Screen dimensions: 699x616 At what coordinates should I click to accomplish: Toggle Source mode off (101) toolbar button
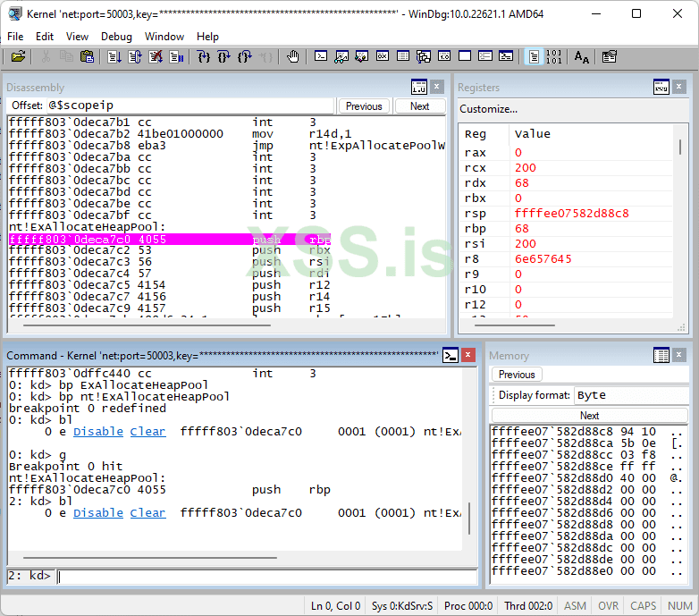pos(554,56)
